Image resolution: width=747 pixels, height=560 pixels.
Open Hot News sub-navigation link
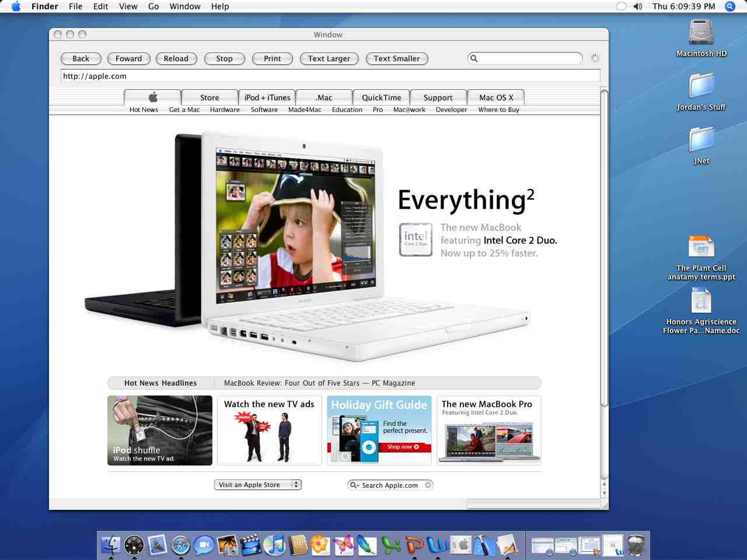144,110
